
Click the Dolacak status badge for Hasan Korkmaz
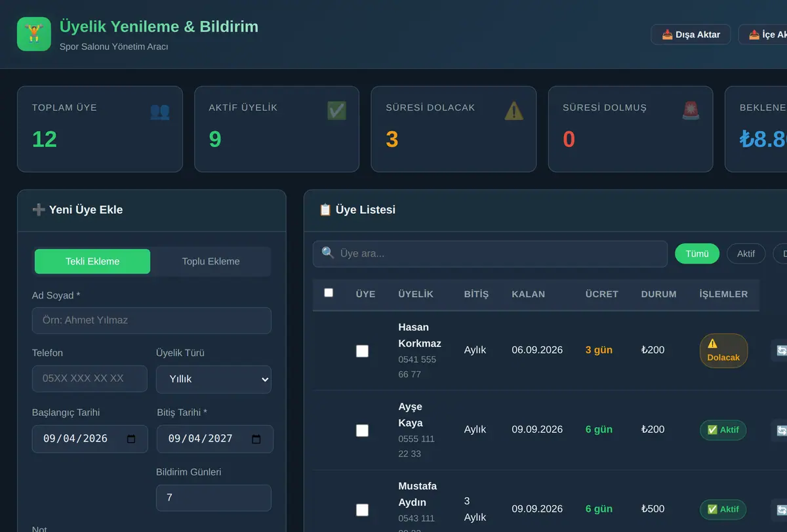click(x=723, y=351)
